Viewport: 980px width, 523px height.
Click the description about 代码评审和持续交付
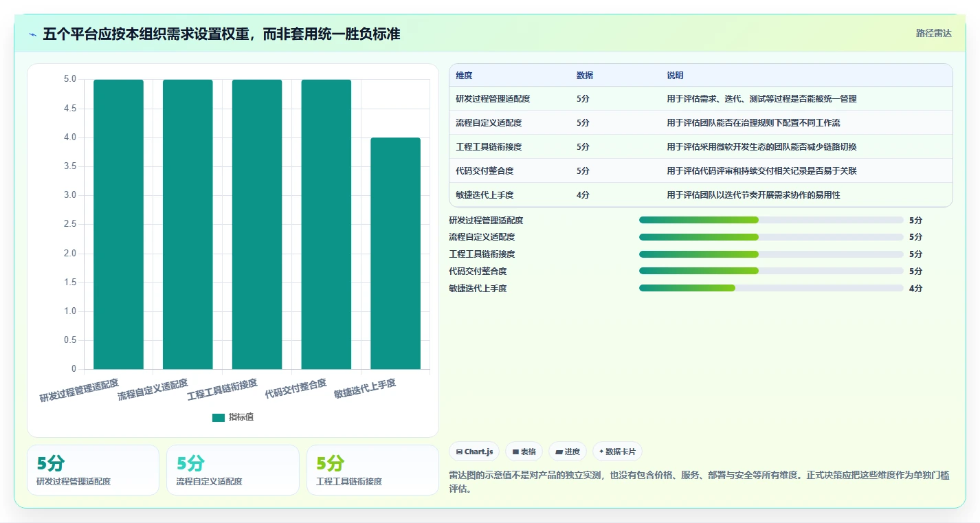pyautogui.click(x=761, y=171)
